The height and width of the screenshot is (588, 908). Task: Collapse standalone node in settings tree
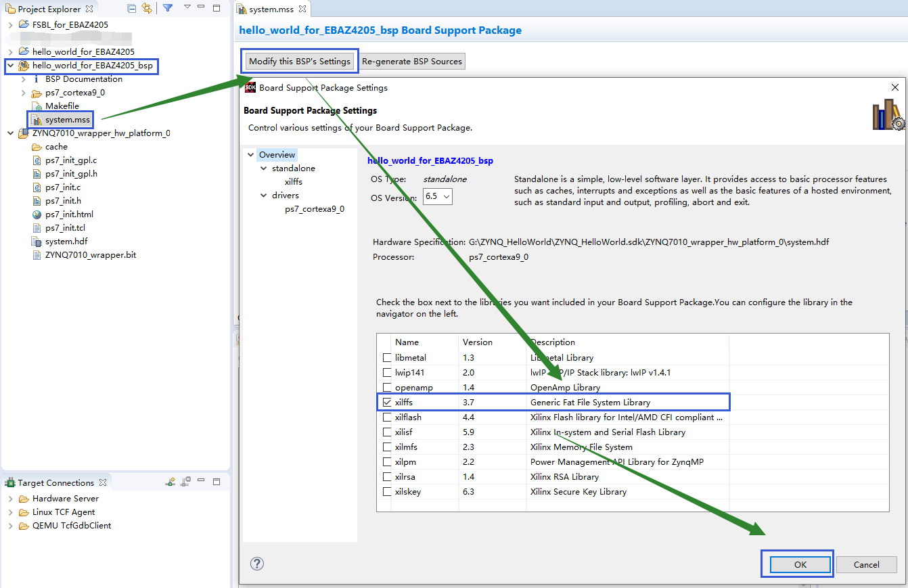pyautogui.click(x=264, y=168)
